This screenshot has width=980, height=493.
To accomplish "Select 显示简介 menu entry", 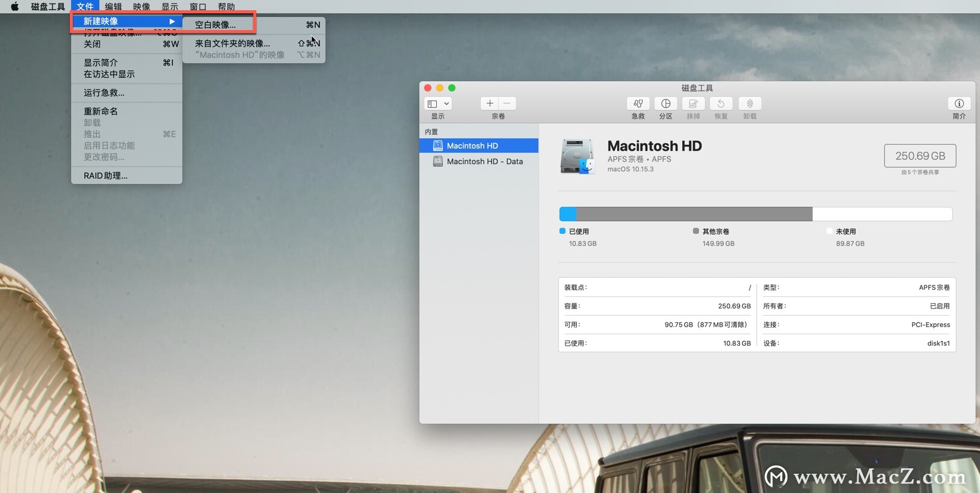I will [x=126, y=63].
